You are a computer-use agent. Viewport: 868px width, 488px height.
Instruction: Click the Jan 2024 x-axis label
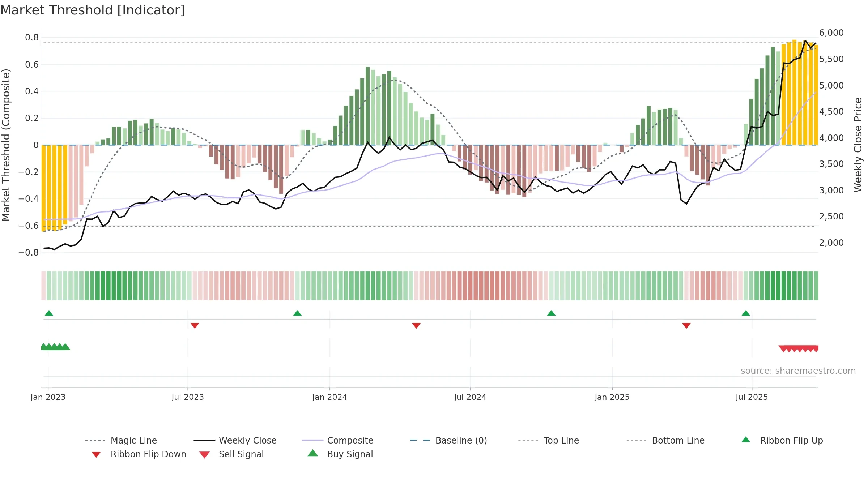(330, 397)
